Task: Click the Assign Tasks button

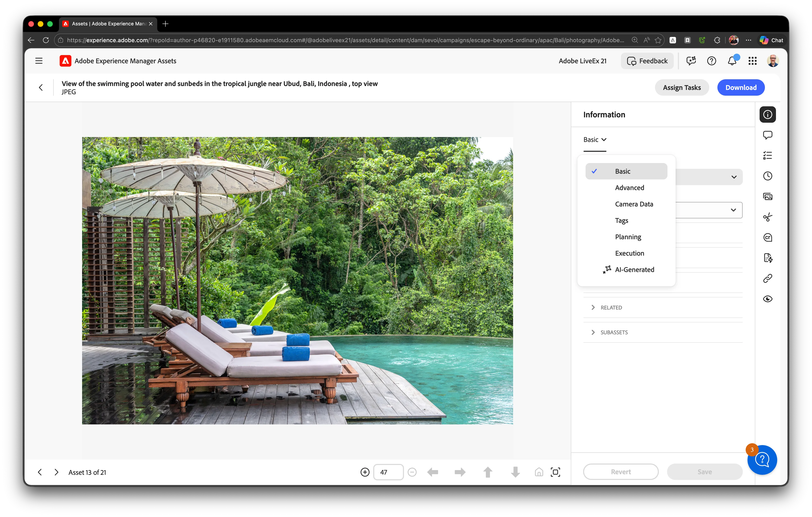Action: (682, 88)
